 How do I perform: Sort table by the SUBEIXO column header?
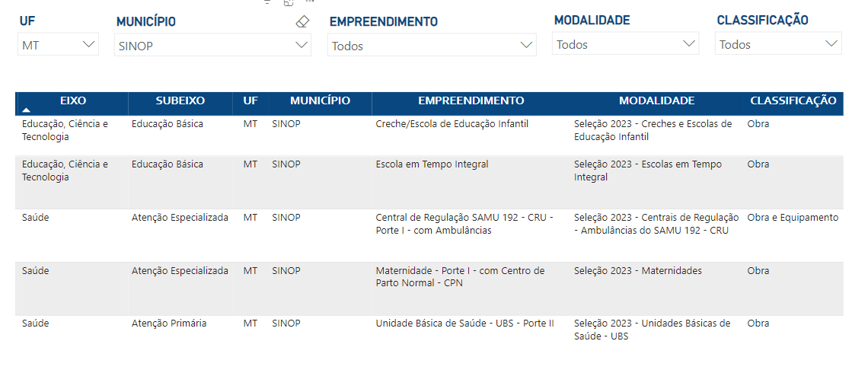[x=180, y=100]
